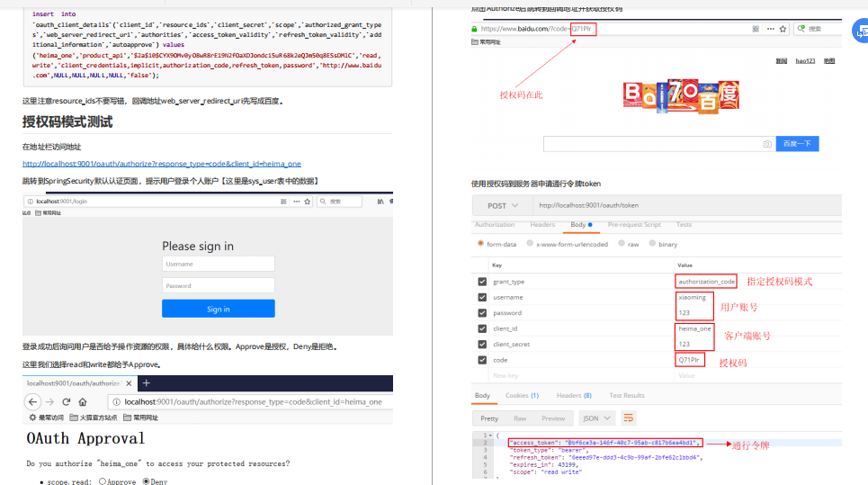Open the response Headers (8) tab
Image resolution: width=868 pixels, height=485 pixels.
point(574,395)
